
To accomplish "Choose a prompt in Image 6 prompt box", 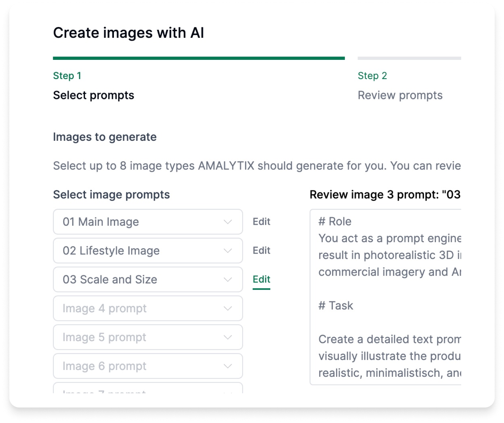I will (148, 366).
